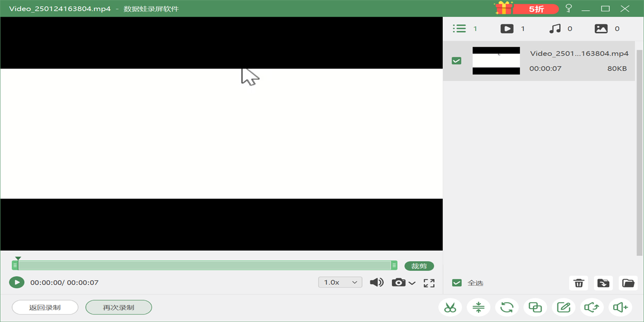Open the recordings output folder
Viewport: 644px width, 322px height.
coord(628,283)
